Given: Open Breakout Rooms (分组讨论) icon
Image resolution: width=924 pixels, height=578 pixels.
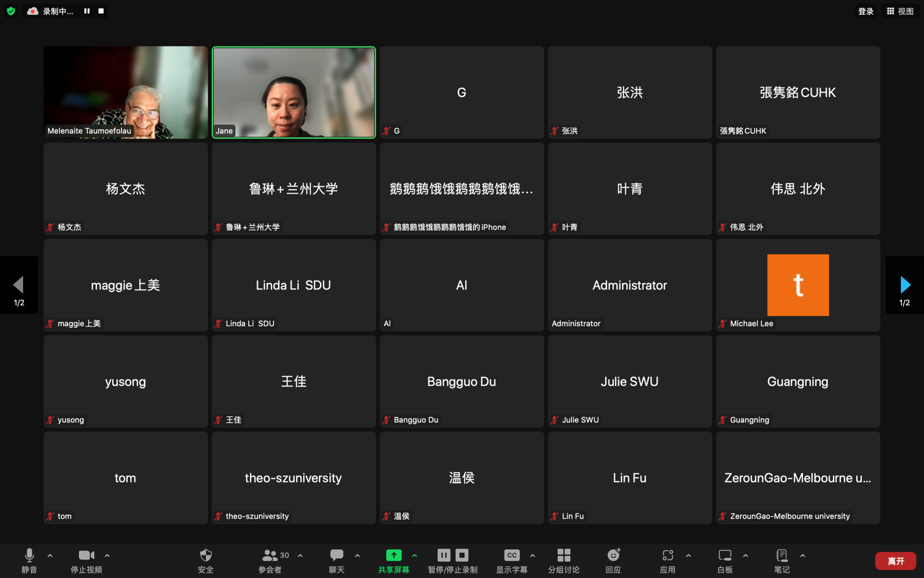Looking at the screenshot, I should pos(564,555).
